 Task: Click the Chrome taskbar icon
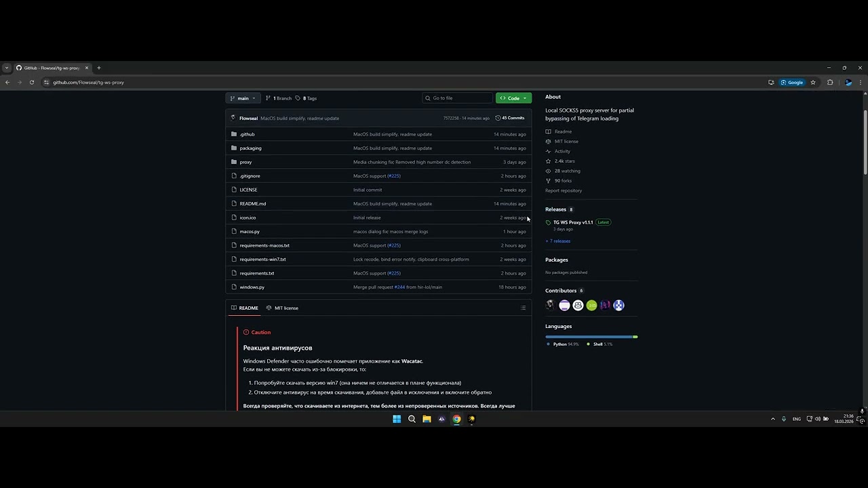pyautogui.click(x=456, y=419)
